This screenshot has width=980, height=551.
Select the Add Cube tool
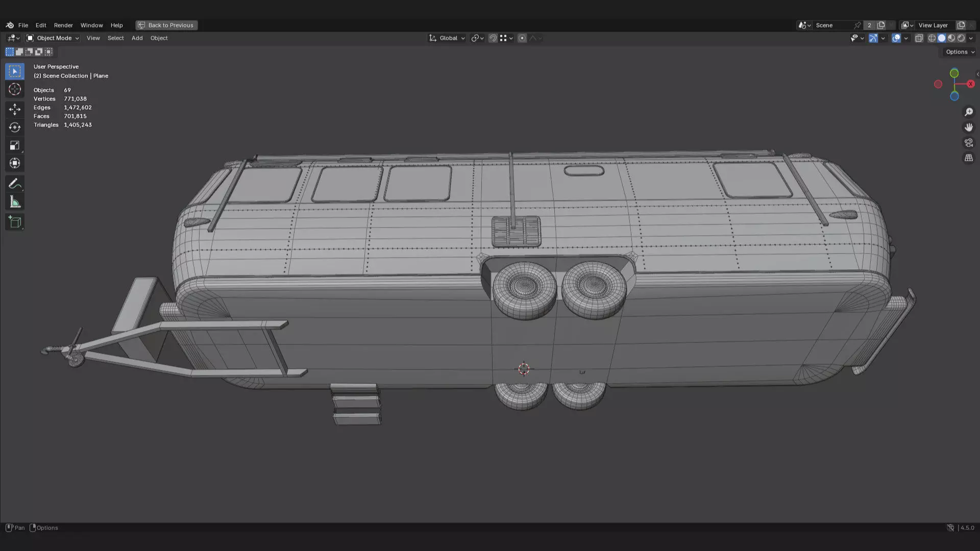pyautogui.click(x=14, y=222)
